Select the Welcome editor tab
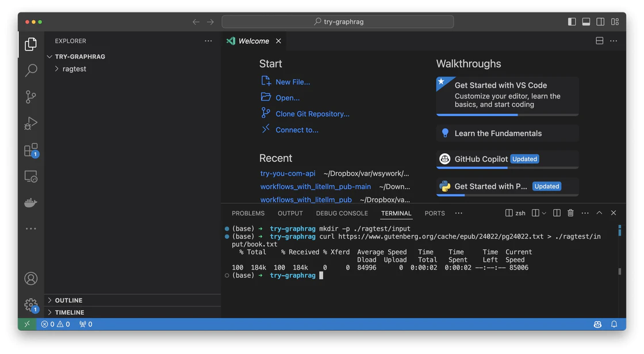The image size is (644, 354). (254, 41)
